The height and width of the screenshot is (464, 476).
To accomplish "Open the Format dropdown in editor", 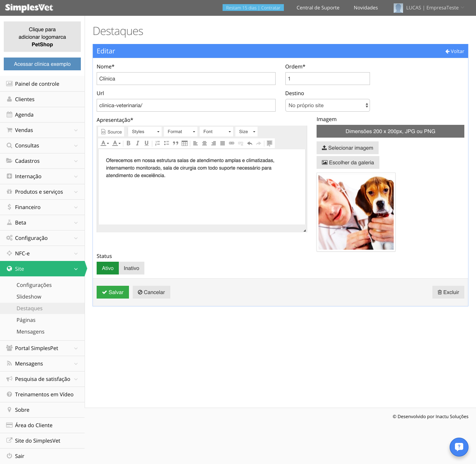I will coord(181,132).
